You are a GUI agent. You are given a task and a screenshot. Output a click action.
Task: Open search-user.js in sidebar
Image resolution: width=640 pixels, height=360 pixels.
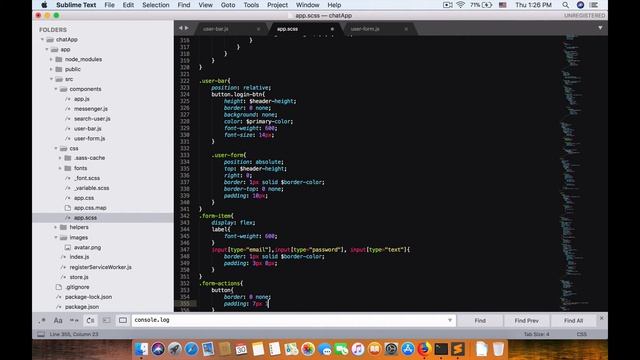pos(92,119)
